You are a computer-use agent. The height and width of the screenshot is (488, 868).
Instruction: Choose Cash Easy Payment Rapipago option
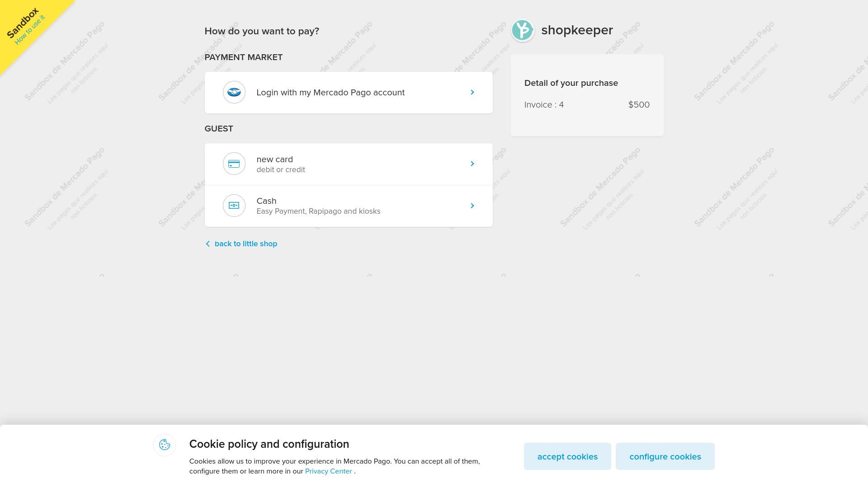[x=318, y=206]
